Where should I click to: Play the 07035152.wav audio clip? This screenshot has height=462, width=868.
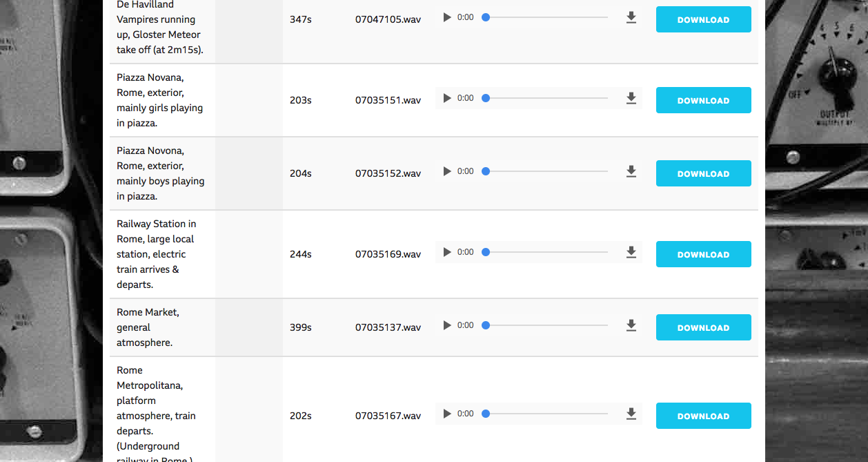(447, 171)
